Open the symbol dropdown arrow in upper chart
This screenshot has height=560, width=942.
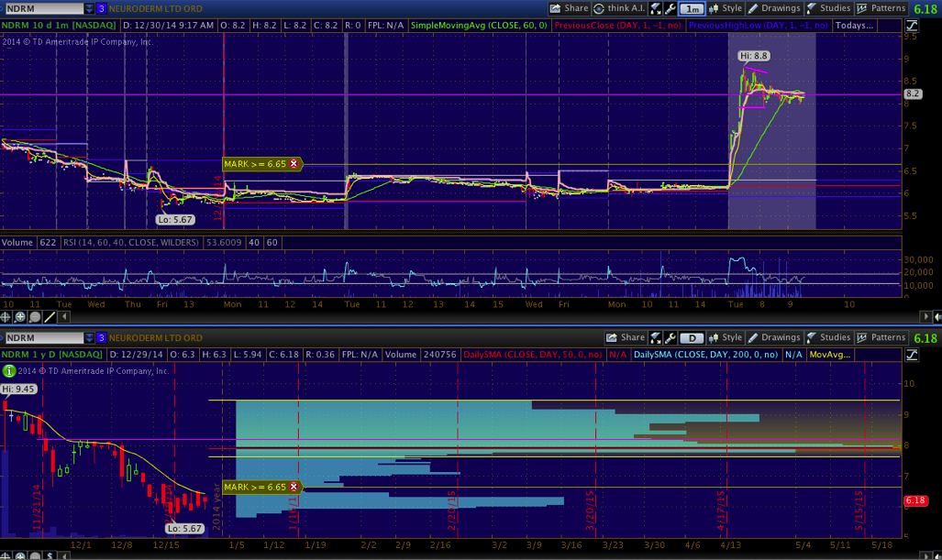pyautogui.click(x=88, y=8)
